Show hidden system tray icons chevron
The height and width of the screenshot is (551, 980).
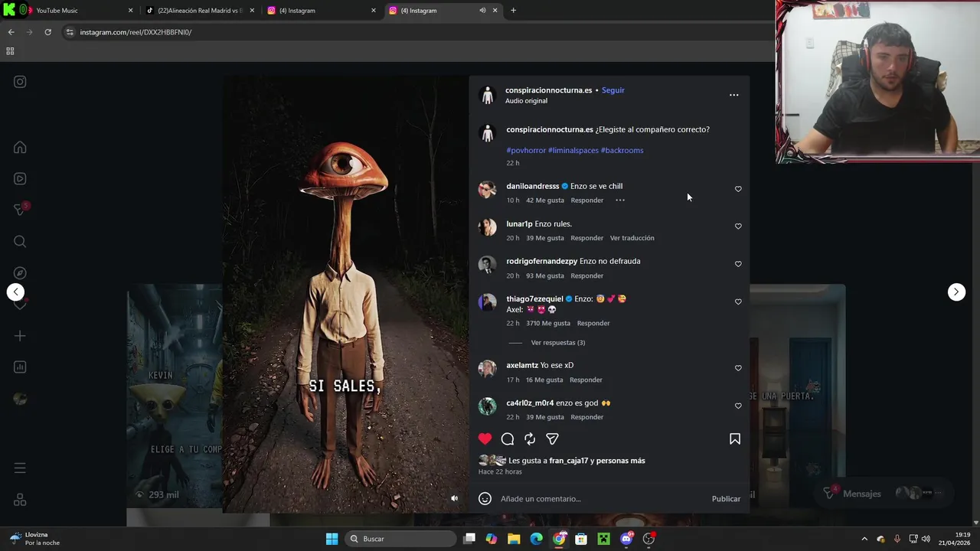coord(864,539)
